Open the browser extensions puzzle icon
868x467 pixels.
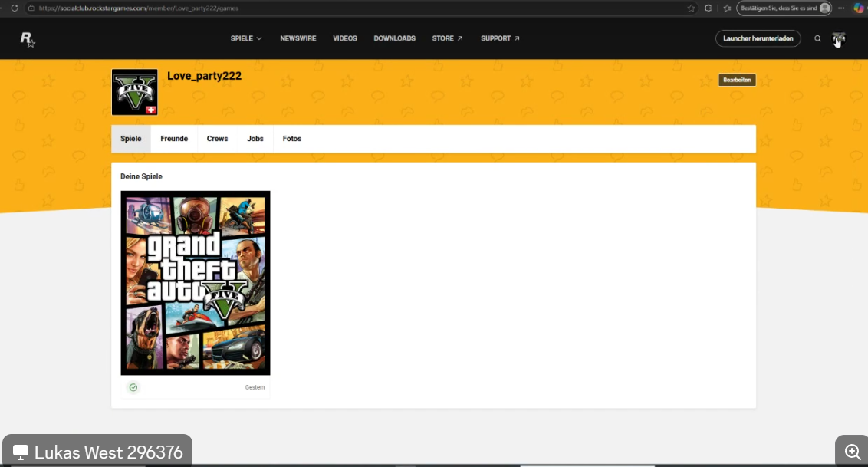tap(708, 8)
